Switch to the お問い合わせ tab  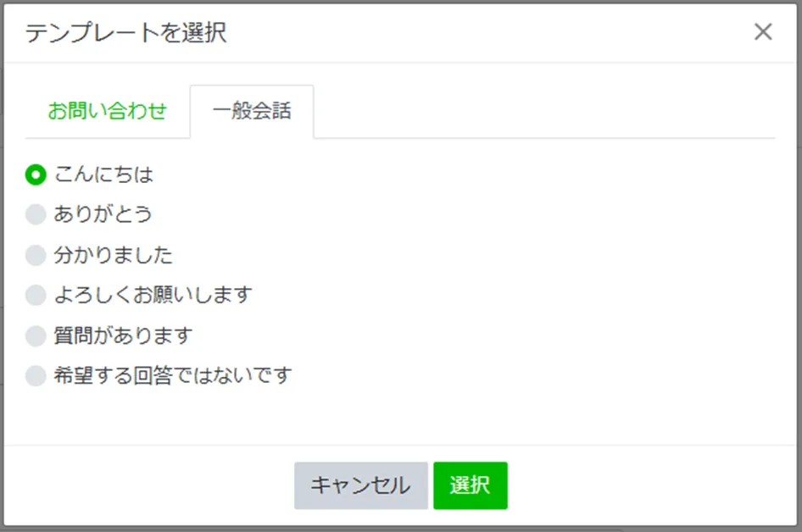pos(107,111)
